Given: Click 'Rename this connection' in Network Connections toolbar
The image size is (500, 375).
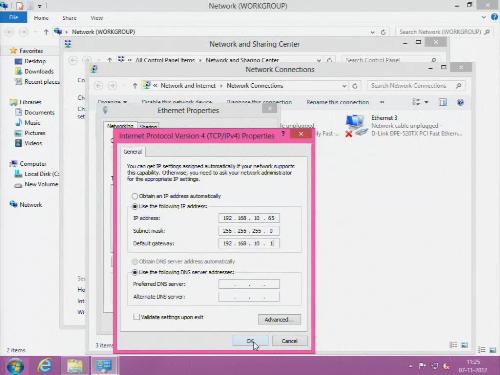Looking at the screenshot, I should [x=338, y=102].
